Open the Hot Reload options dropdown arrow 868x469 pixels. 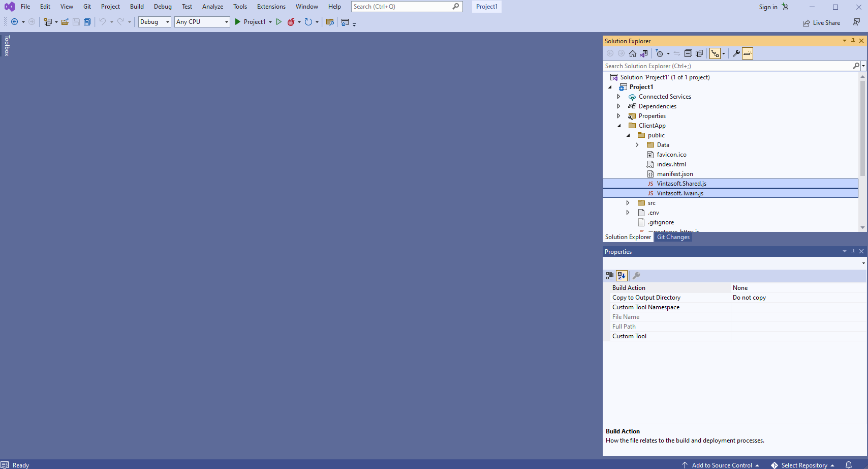pyautogui.click(x=299, y=22)
